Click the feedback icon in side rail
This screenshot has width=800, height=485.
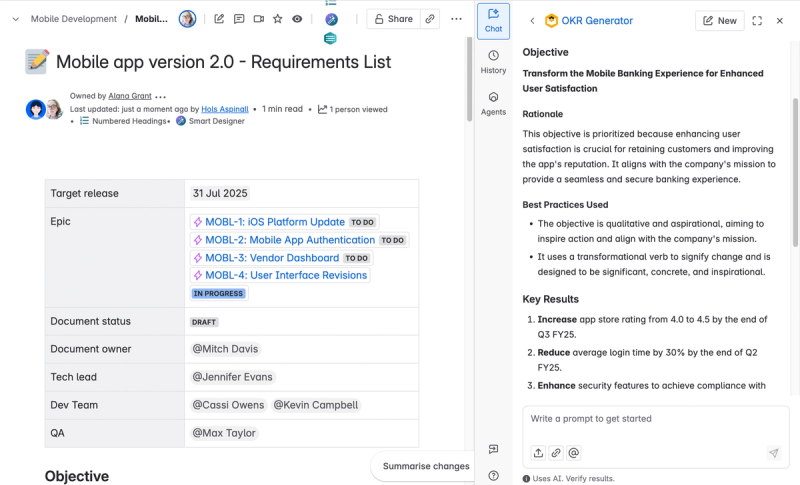[493, 449]
